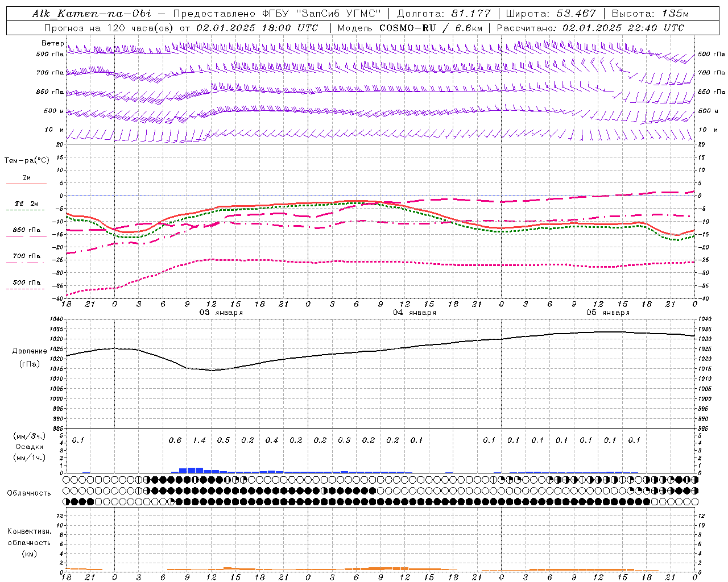The height and width of the screenshot is (582, 728).
Task: Click the Давление panel label
Action: coord(30,351)
